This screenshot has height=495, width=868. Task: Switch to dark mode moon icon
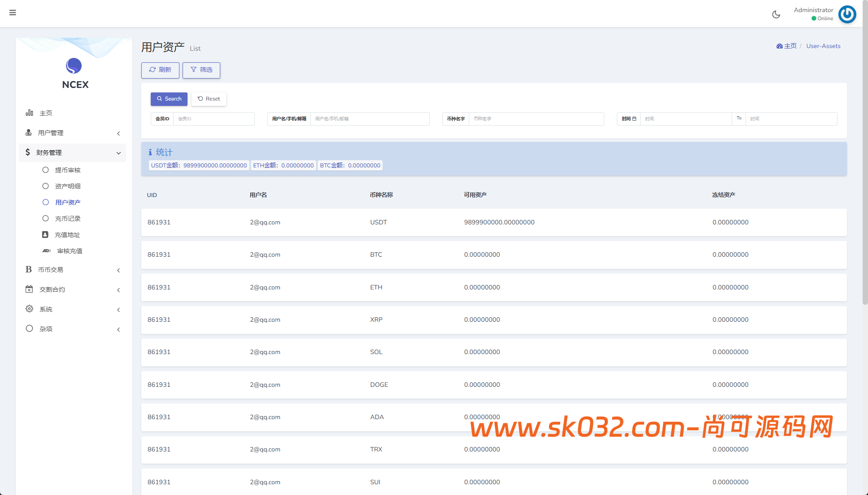(776, 14)
